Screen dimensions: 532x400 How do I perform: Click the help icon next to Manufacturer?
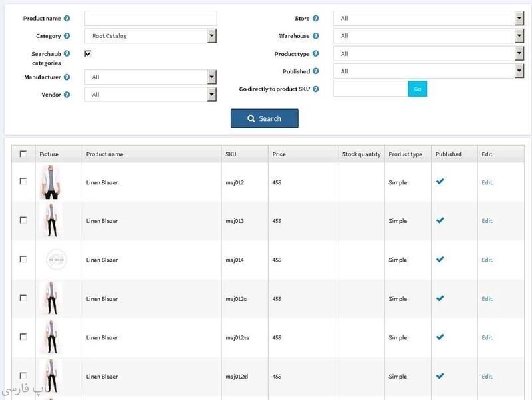point(66,77)
